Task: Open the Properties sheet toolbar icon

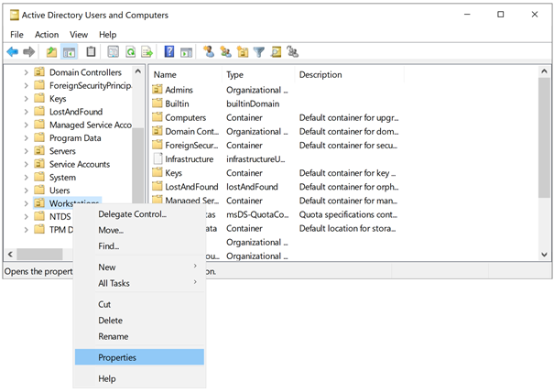Action: [113, 52]
